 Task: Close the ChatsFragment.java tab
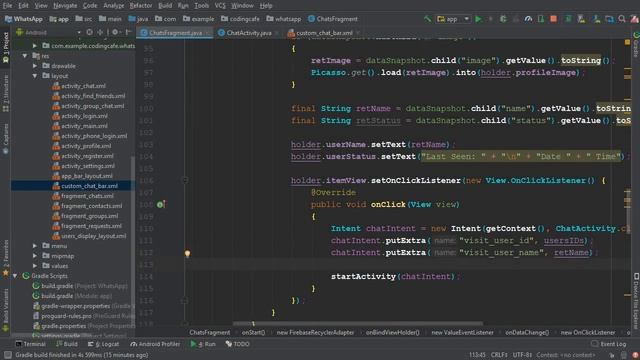[x=208, y=33]
